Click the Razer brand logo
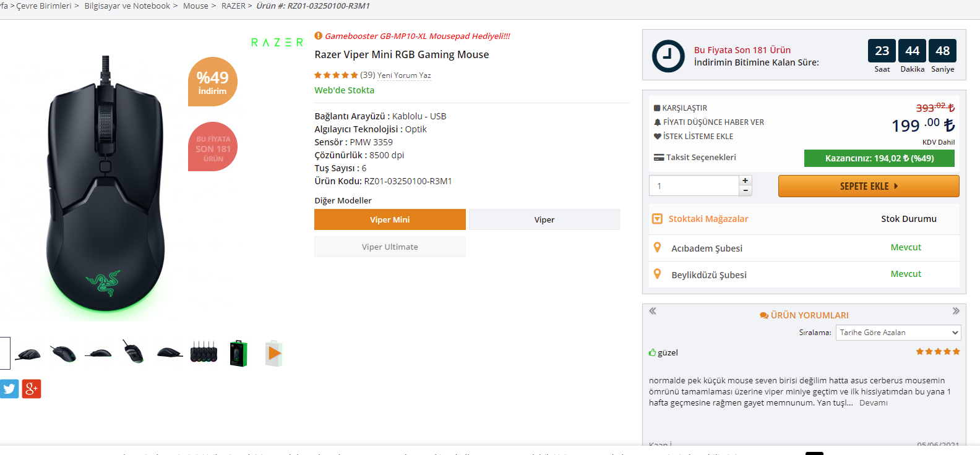980x455 pixels. [277, 43]
